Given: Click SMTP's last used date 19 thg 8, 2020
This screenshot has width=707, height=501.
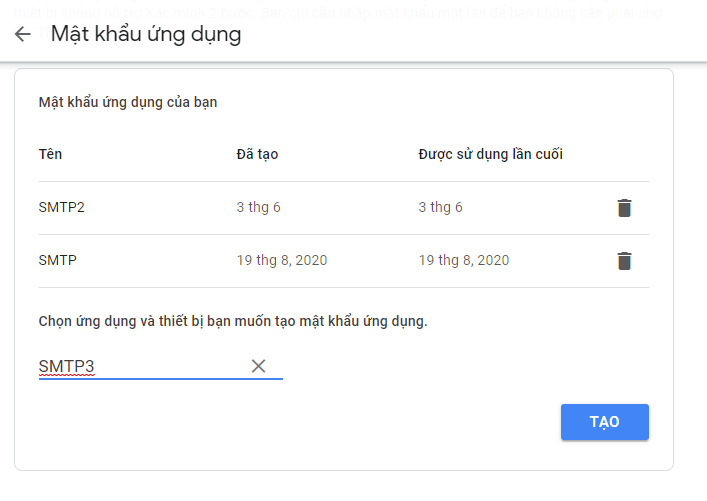Looking at the screenshot, I should (464, 260).
